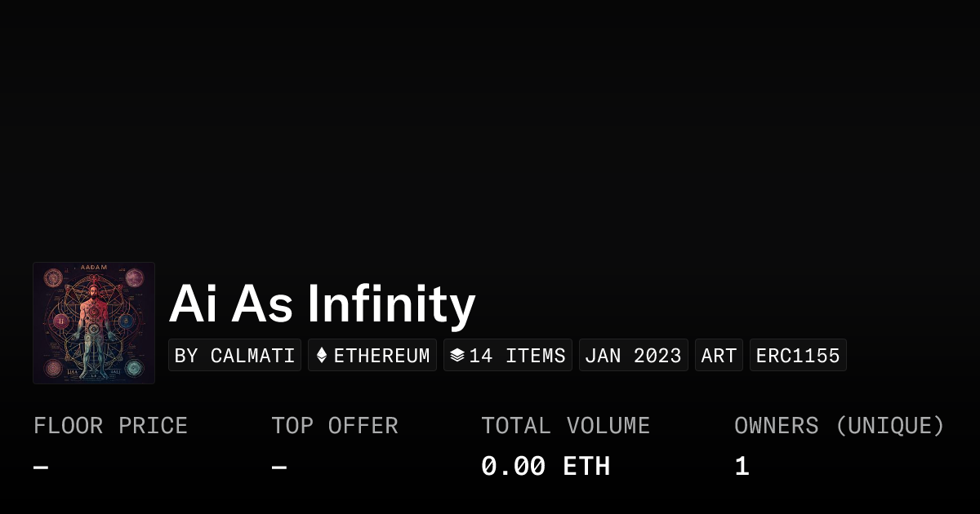Click the ERC1155 token standard tag
Image resolution: width=980 pixels, height=514 pixels.
[x=798, y=356]
